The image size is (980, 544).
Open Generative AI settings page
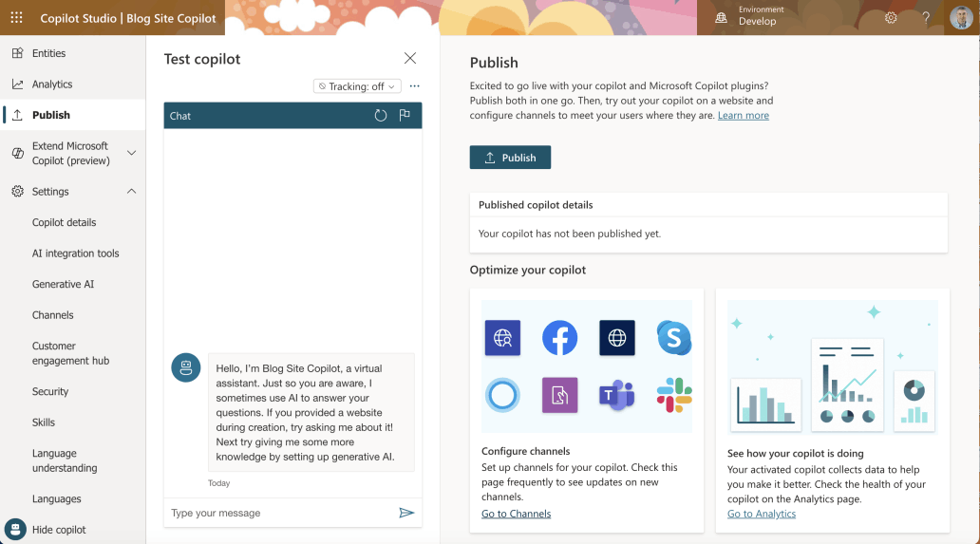(x=63, y=284)
